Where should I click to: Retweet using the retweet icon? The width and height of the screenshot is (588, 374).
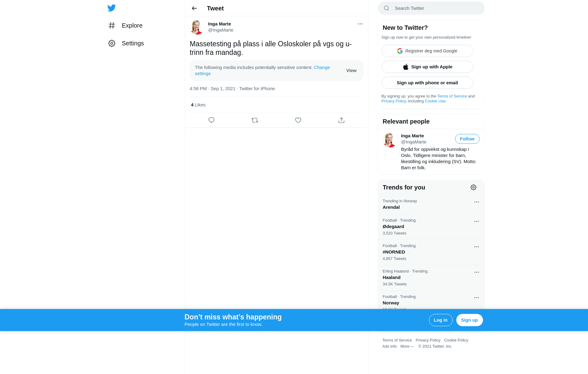(x=255, y=120)
